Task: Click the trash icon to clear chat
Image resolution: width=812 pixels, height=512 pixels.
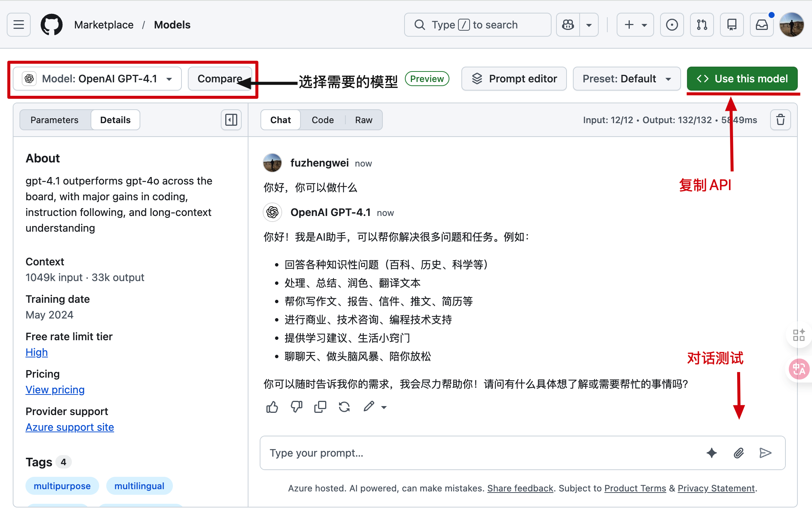Action: [x=780, y=120]
